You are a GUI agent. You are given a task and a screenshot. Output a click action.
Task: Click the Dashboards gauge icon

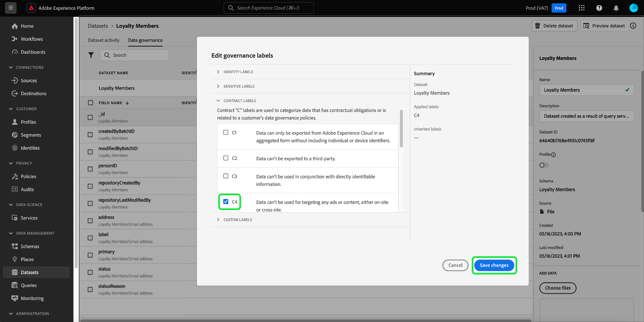(15, 52)
